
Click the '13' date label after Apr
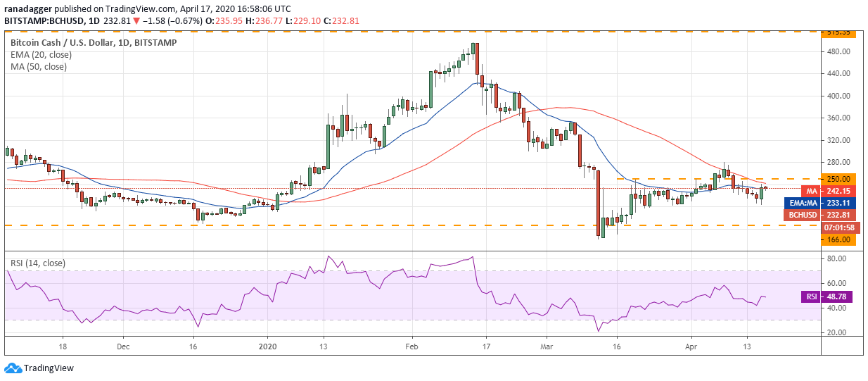click(x=747, y=346)
